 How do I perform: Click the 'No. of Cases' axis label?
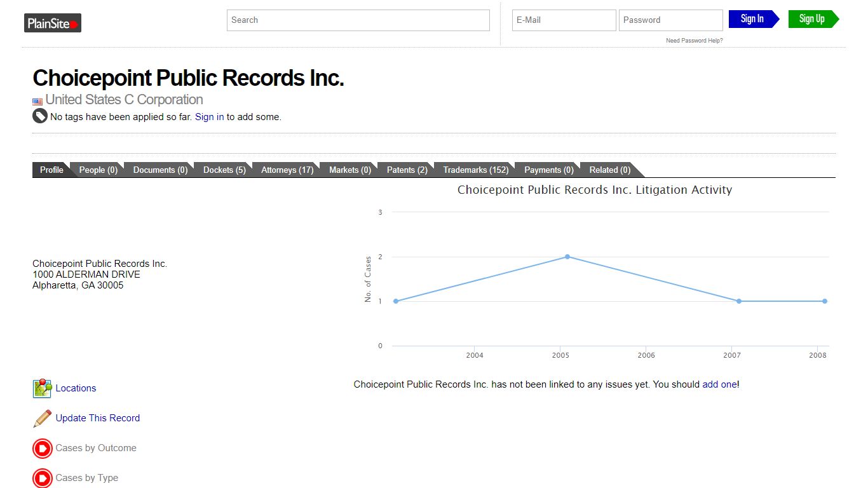(x=368, y=279)
